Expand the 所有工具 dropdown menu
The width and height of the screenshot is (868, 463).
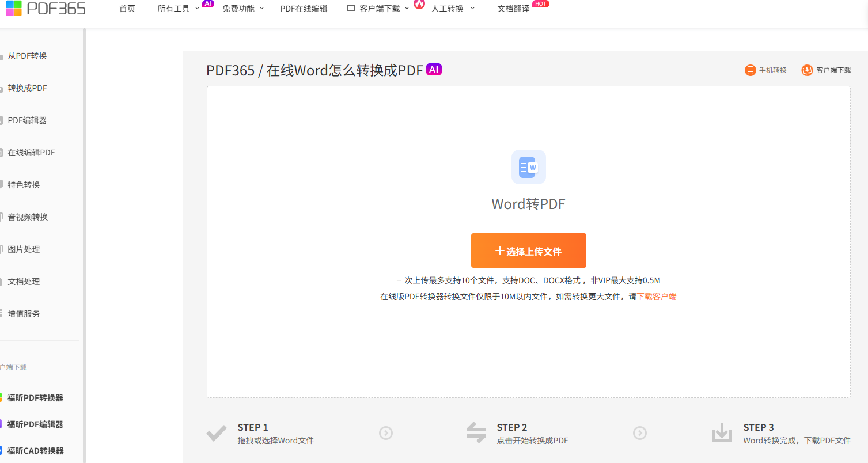tap(179, 9)
